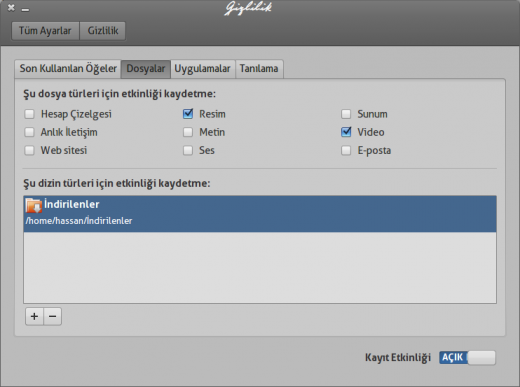Check the Web sitesi option
Screen dimensions: 520x387
pyautogui.click(x=29, y=150)
